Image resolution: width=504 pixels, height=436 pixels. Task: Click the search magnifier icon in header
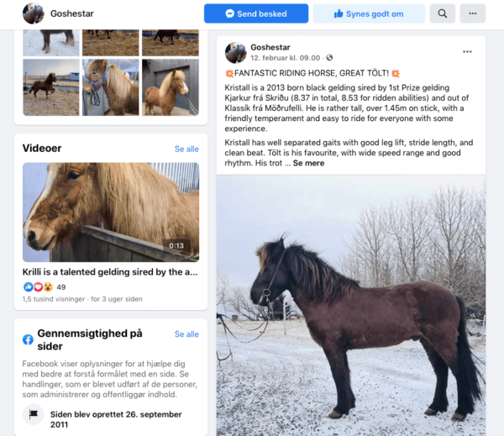[x=443, y=13]
